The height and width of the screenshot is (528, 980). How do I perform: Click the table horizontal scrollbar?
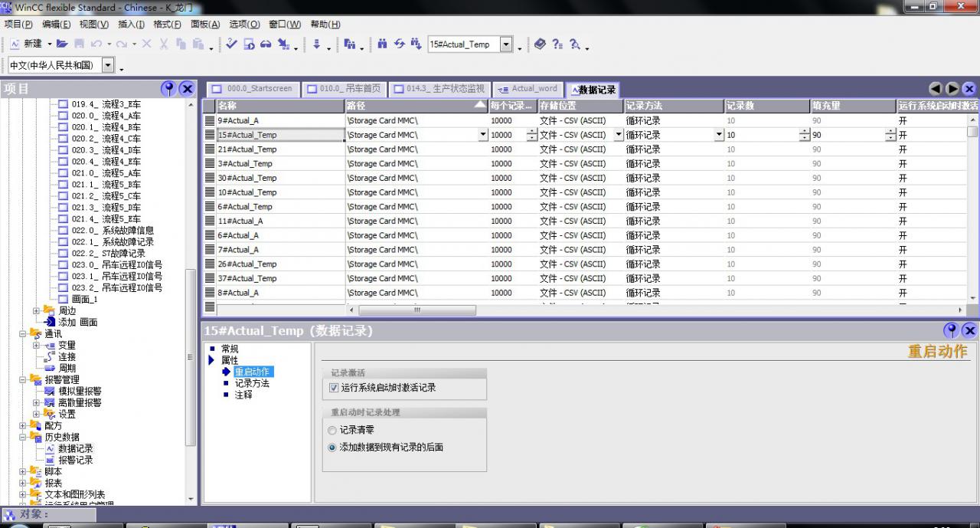click(x=416, y=310)
